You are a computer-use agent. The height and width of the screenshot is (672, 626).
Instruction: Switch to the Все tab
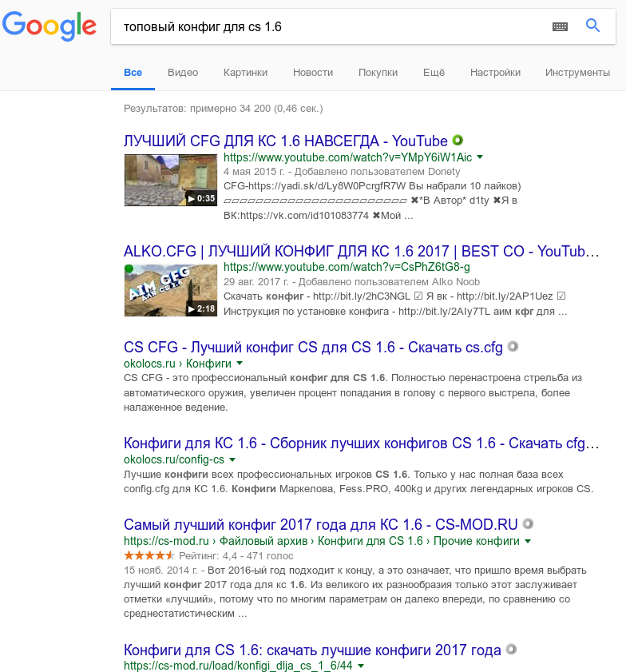(133, 73)
